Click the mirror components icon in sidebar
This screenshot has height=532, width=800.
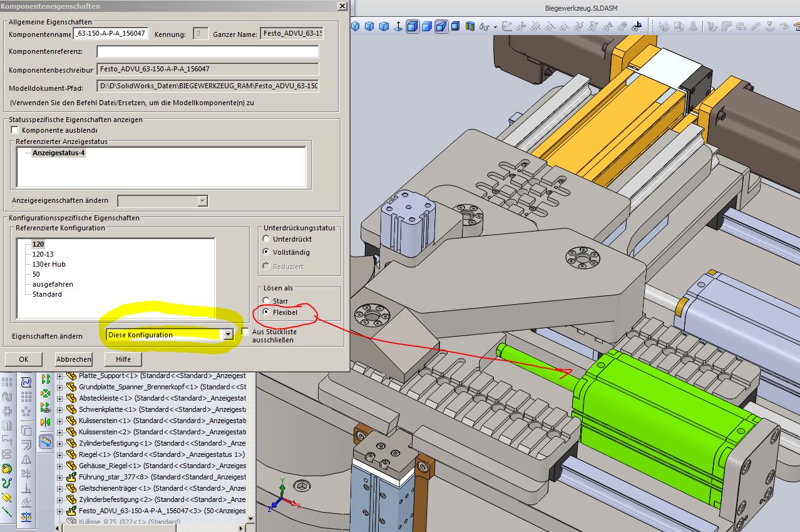(x=45, y=422)
